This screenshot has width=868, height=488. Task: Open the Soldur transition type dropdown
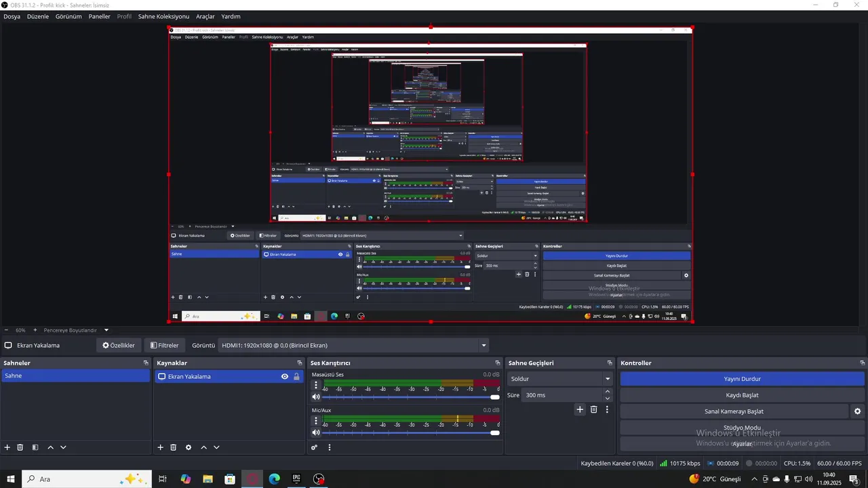560,379
